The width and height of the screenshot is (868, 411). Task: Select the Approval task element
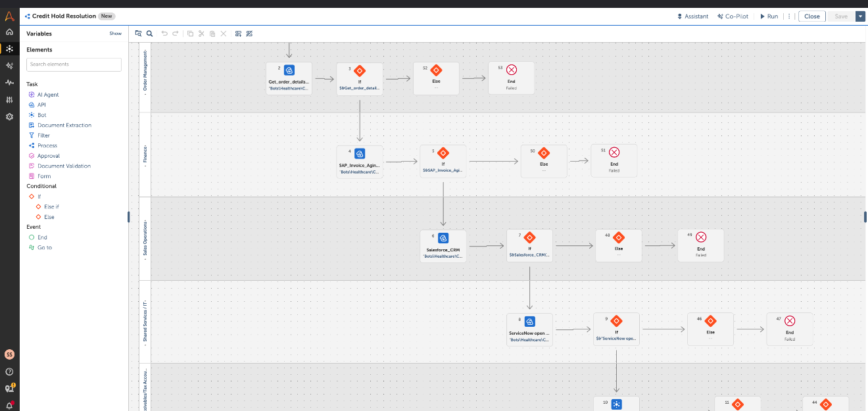(44, 156)
